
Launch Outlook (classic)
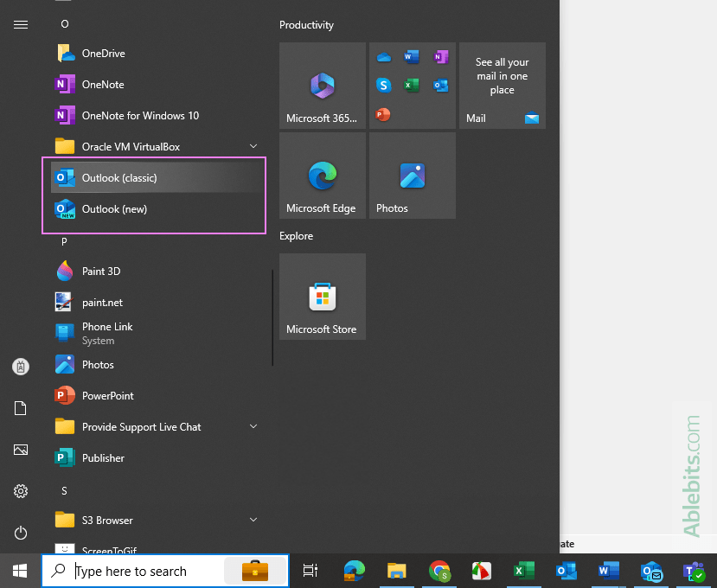coord(157,178)
